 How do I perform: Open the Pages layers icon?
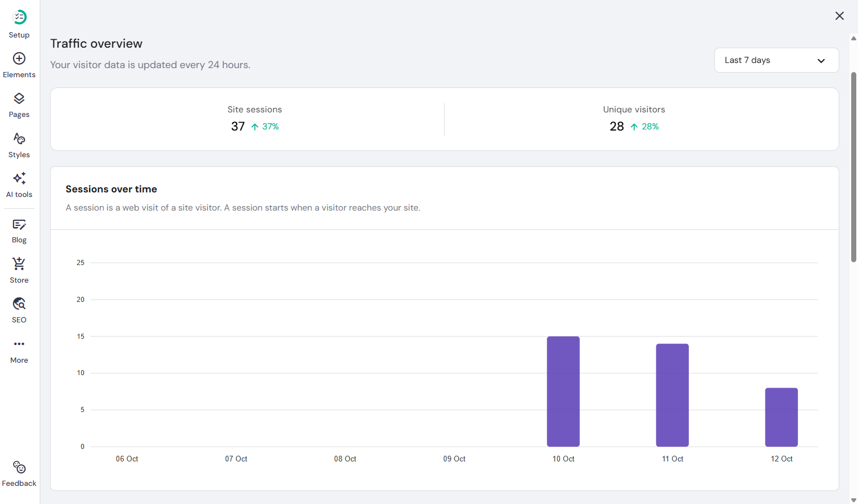tap(19, 99)
